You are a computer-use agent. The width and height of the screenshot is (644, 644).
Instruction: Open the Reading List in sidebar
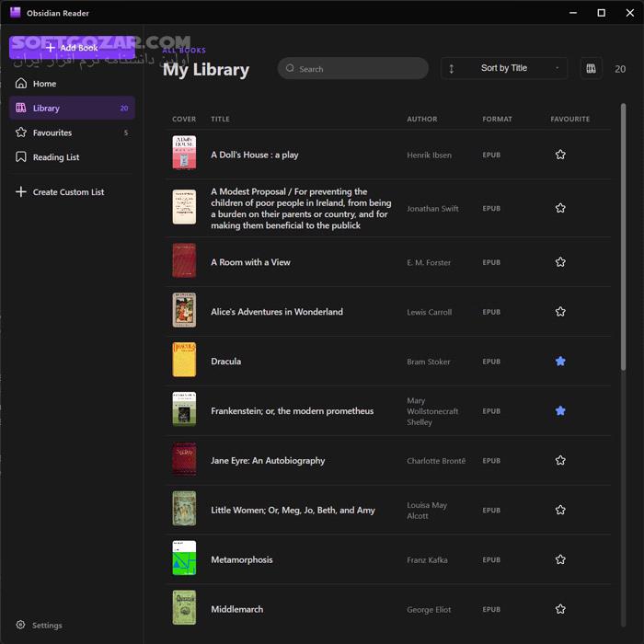pos(72,157)
